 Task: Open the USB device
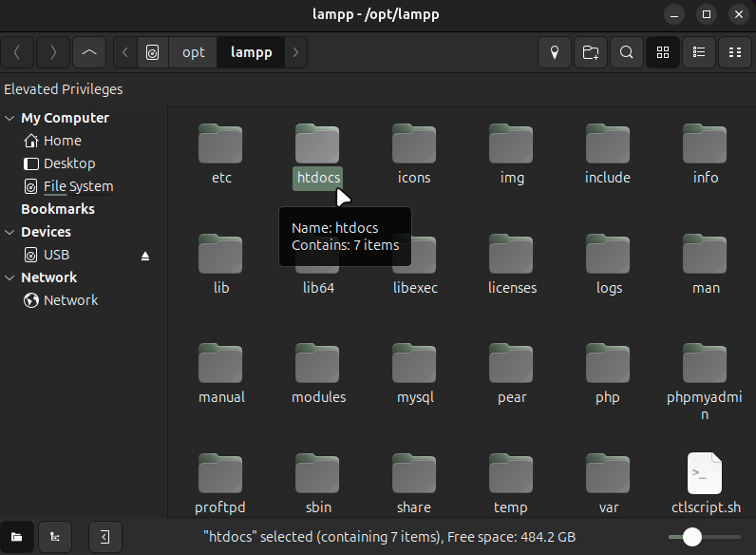(x=47, y=255)
